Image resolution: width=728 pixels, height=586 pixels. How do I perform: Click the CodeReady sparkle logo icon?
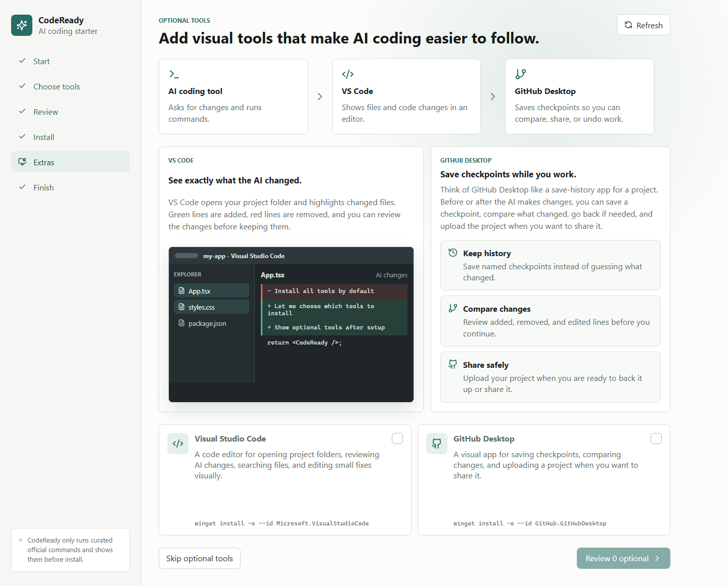(22, 25)
